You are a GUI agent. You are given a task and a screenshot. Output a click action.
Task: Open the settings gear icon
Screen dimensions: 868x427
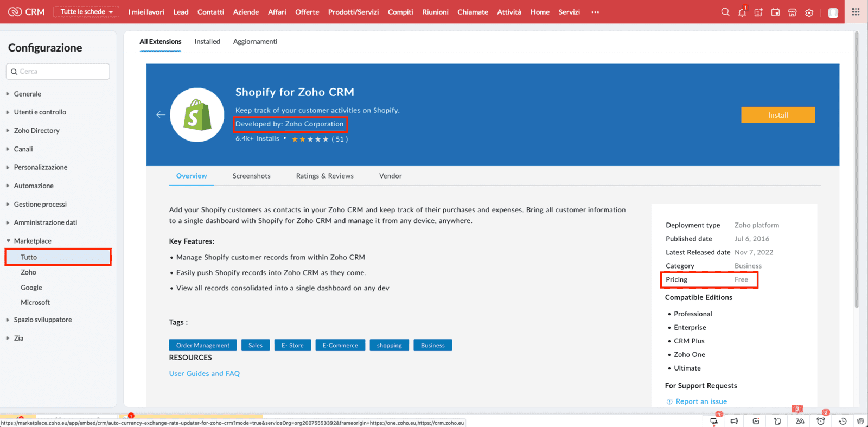pyautogui.click(x=809, y=12)
